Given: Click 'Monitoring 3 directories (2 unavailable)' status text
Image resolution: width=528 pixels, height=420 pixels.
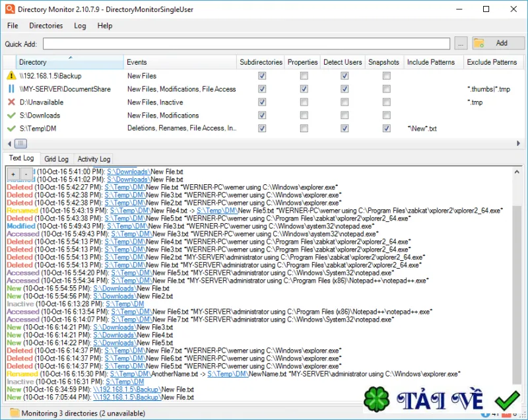Looking at the screenshot, I should [83, 413].
